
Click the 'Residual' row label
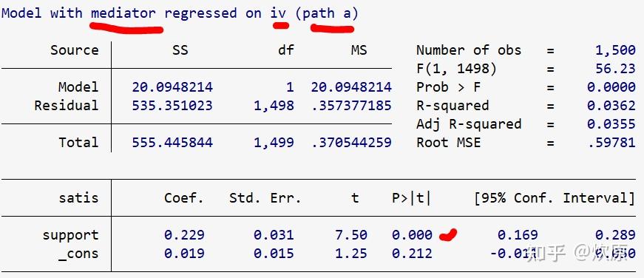pos(66,106)
